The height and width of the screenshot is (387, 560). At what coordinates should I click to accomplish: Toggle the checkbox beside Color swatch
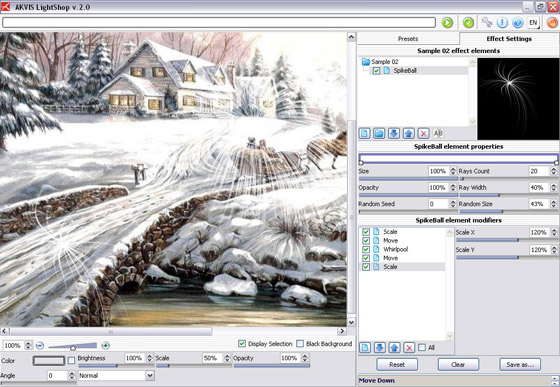(x=71, y=361)
